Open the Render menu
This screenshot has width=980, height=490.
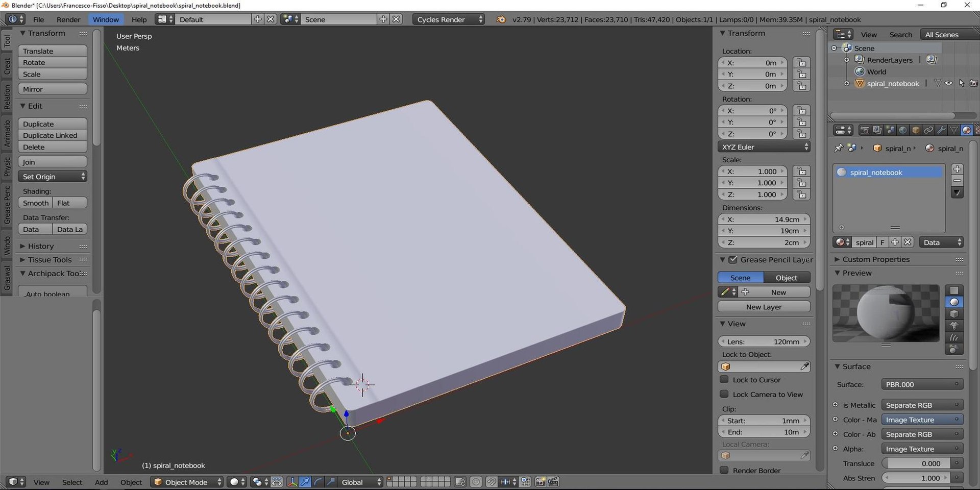tap(68, 19)
